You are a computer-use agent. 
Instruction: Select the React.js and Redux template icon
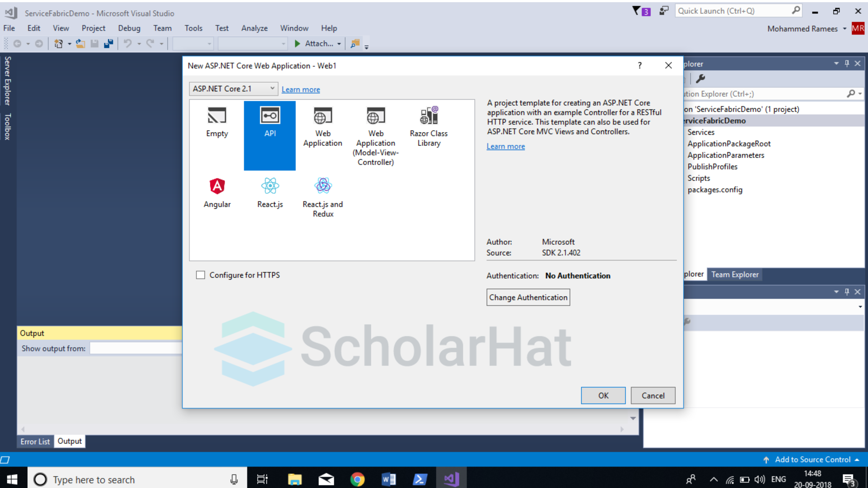click(322, 185)
